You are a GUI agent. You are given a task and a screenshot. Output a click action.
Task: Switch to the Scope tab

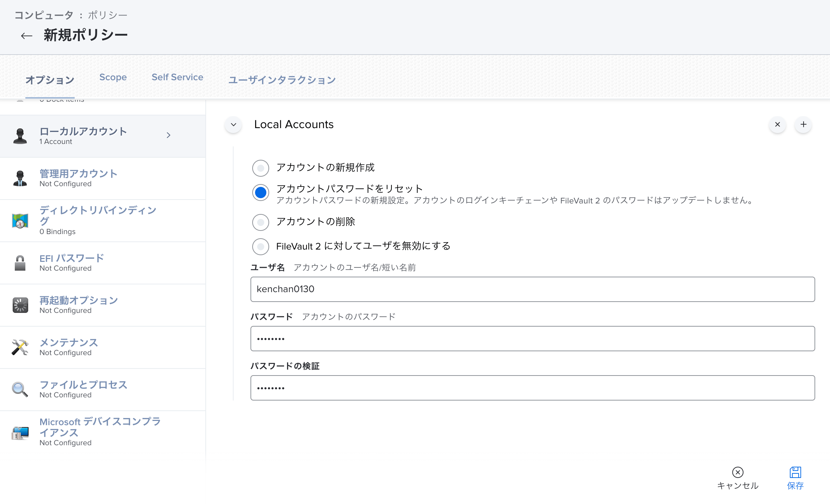[113, 77]
